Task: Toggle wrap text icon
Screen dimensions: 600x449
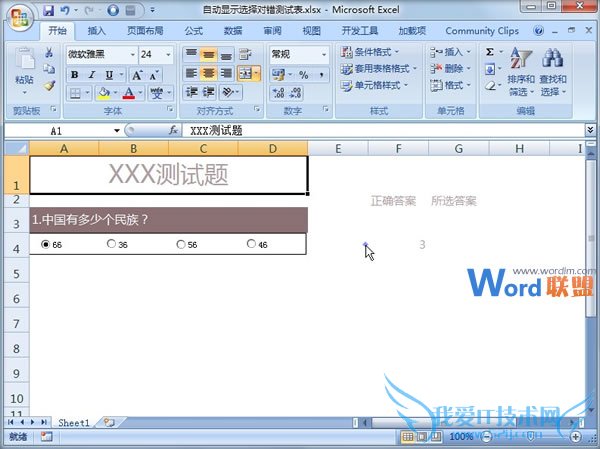Action: tap(245, 54)
